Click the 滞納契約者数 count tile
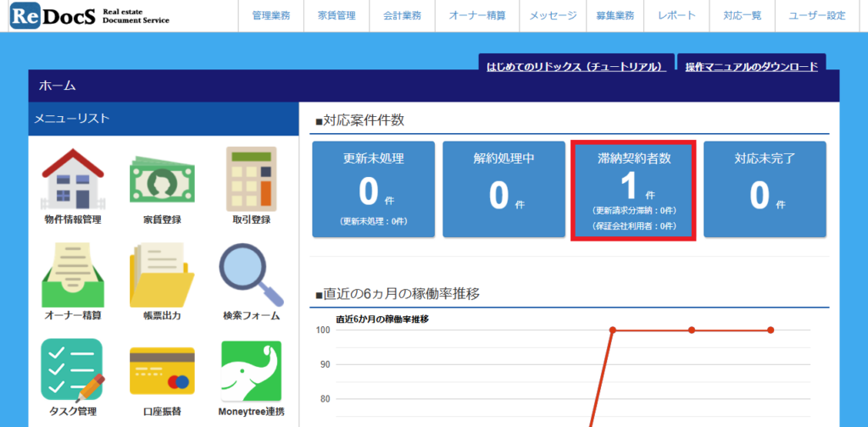The width and height of the screenshot is (868, 427). 634,191
